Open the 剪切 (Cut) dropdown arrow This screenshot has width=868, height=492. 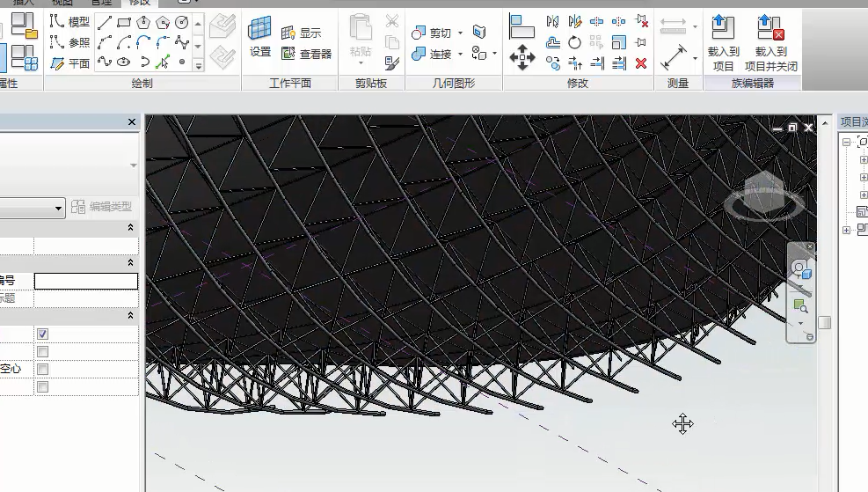[460, 33]
